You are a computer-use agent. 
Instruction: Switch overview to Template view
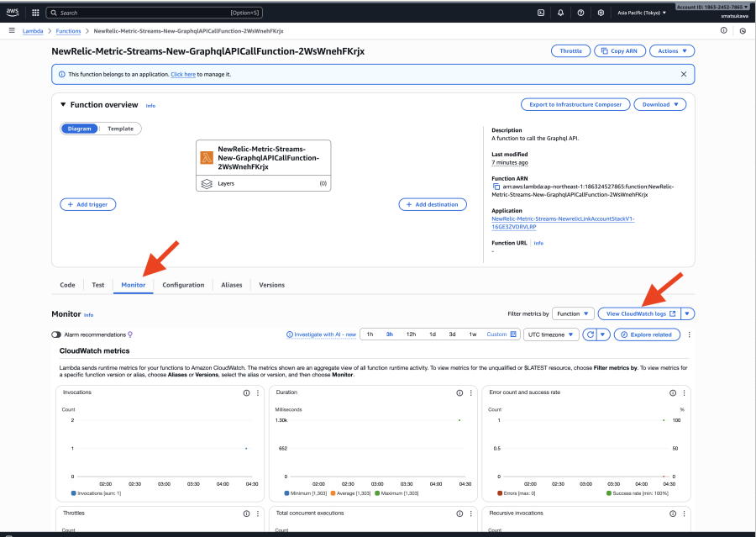tap(120, 129)
